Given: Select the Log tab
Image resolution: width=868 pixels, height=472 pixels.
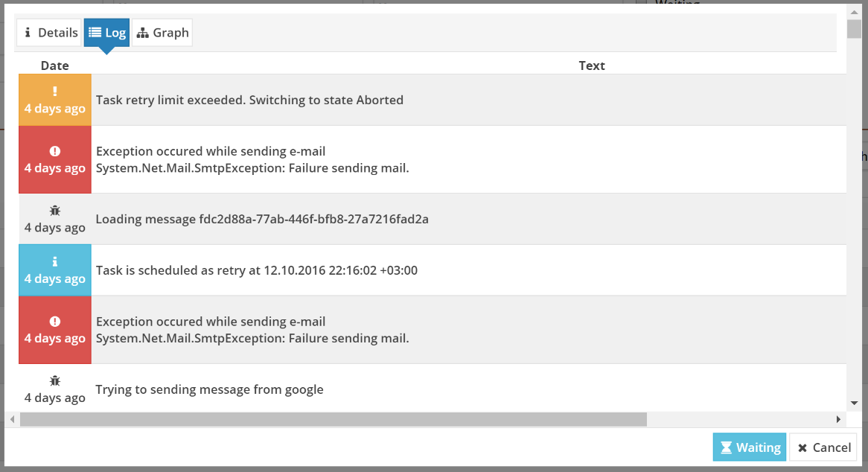Looking at the screenshot, I should pos(107,33).
